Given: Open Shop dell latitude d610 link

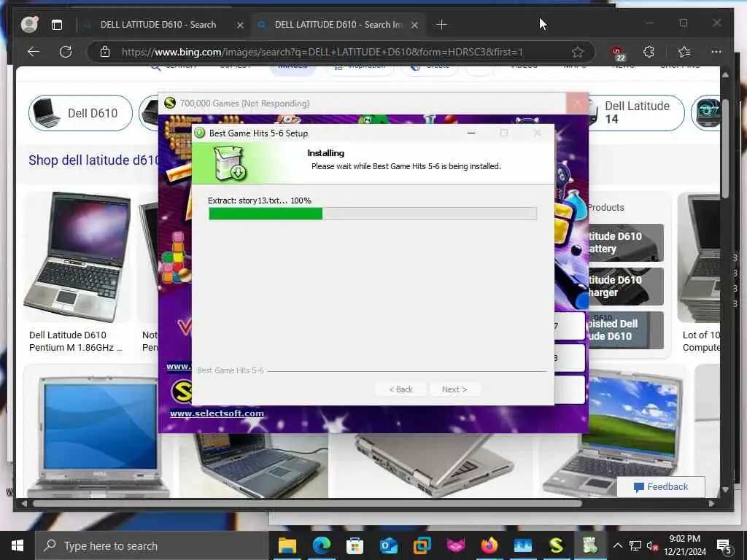Looking at the screenshot, I should pos(93,160).
